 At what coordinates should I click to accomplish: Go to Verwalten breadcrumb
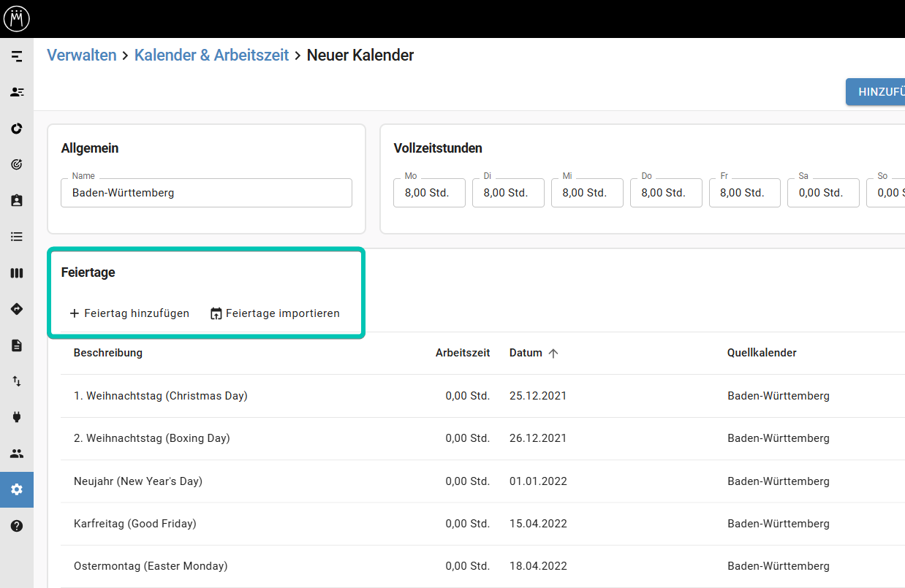(x=82, y=55)
